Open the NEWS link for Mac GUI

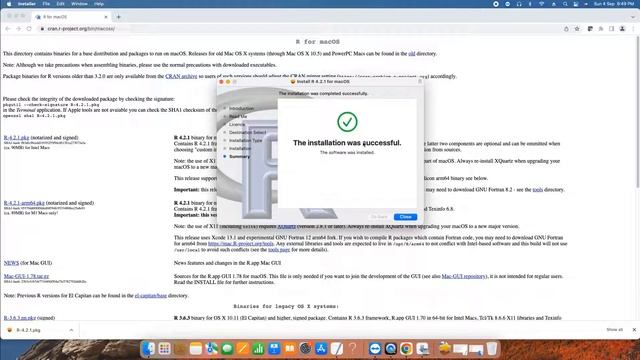click(11, 263)
